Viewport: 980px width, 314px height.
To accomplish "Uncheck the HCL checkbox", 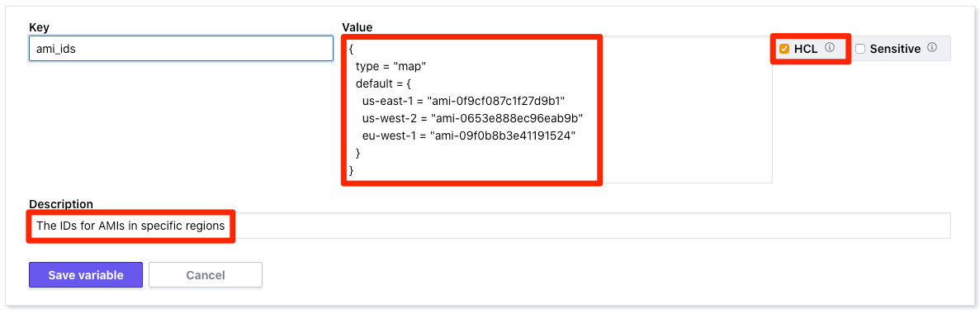I will pos(784,49).
